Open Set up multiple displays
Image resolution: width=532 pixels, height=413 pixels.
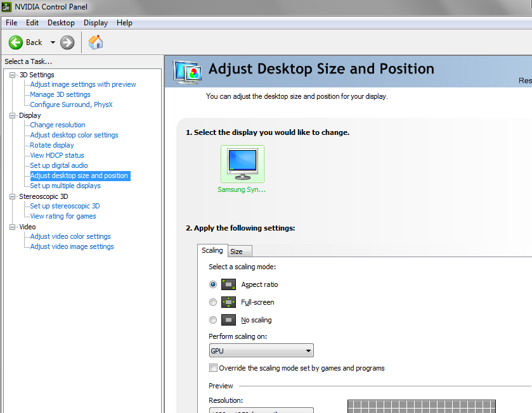65,186
